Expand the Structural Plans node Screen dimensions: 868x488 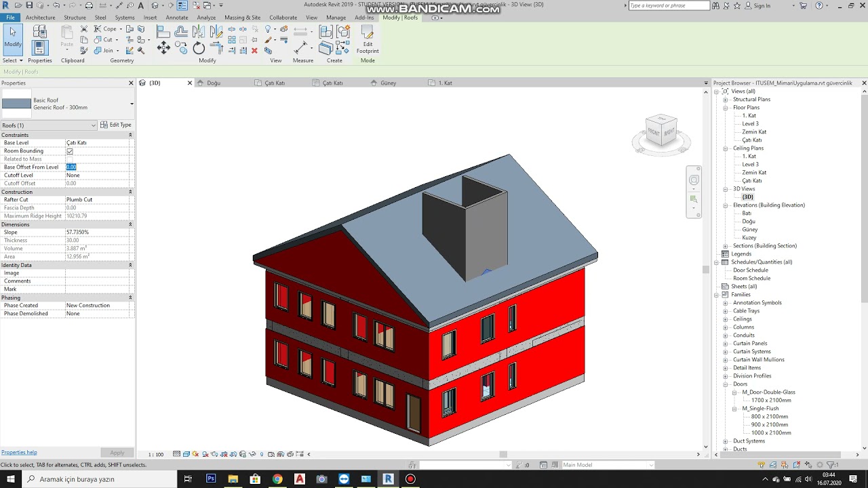point(725,100)
